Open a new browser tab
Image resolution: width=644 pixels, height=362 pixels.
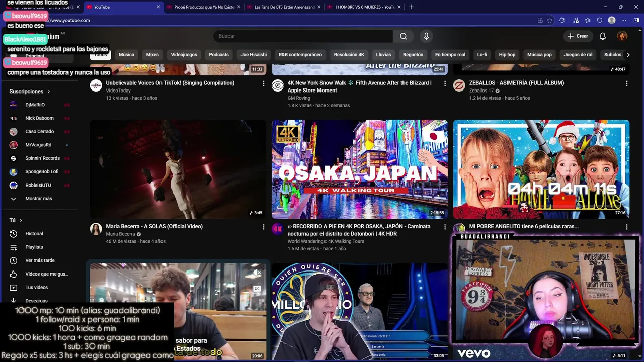[411, 7]
